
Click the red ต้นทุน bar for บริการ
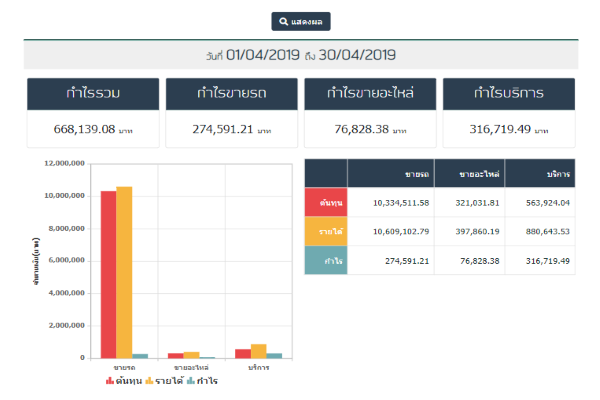click(243, 353)
